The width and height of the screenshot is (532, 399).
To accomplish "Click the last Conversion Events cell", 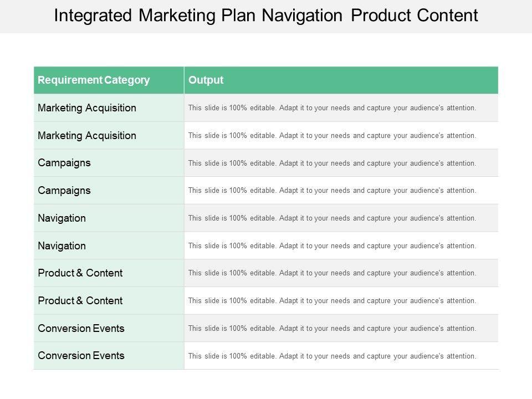I will click(81, 355).
